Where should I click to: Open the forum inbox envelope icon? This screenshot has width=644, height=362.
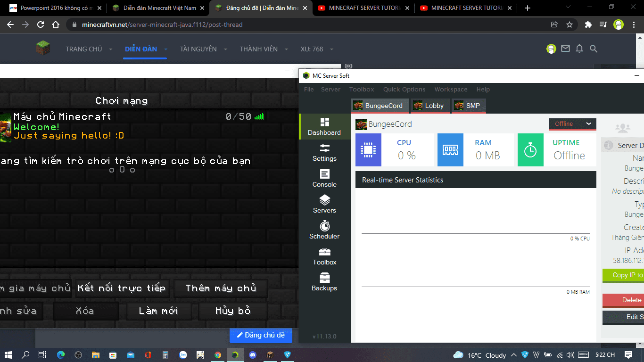click(x=565, y=49)
